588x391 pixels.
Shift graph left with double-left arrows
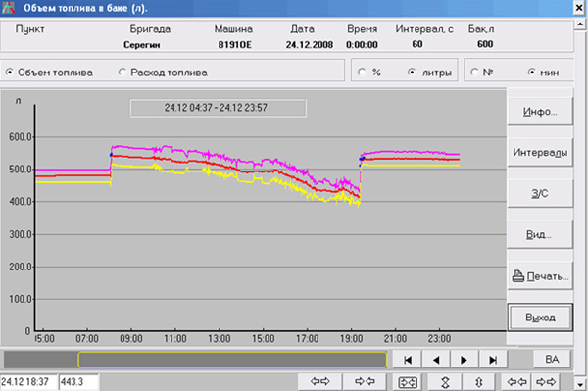point(516,382)
